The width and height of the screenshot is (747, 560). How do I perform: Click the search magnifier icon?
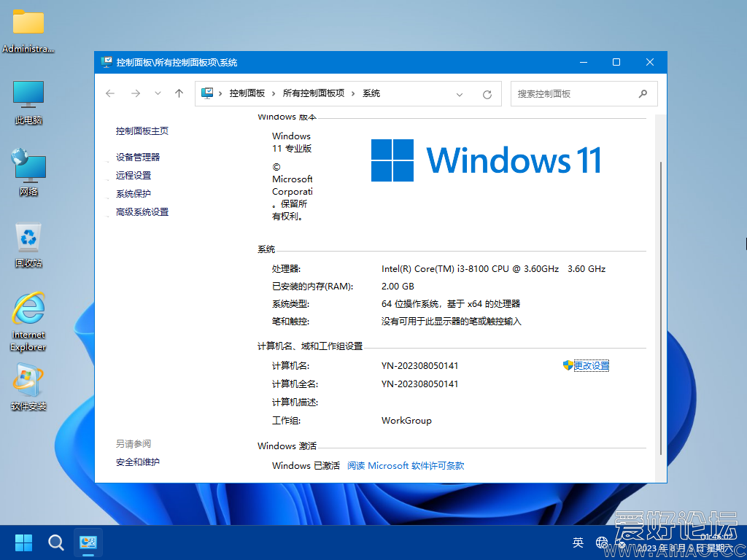pyautogui.click(x=643, y=93)
